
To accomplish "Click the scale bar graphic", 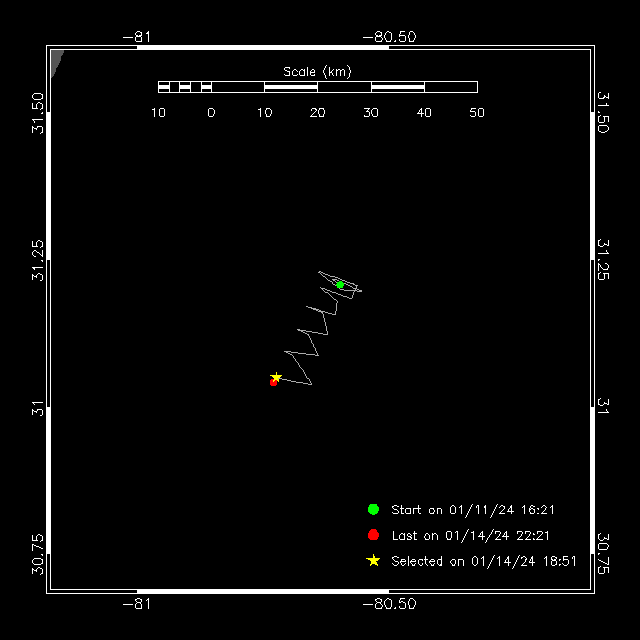I will (x=318, y=87).
